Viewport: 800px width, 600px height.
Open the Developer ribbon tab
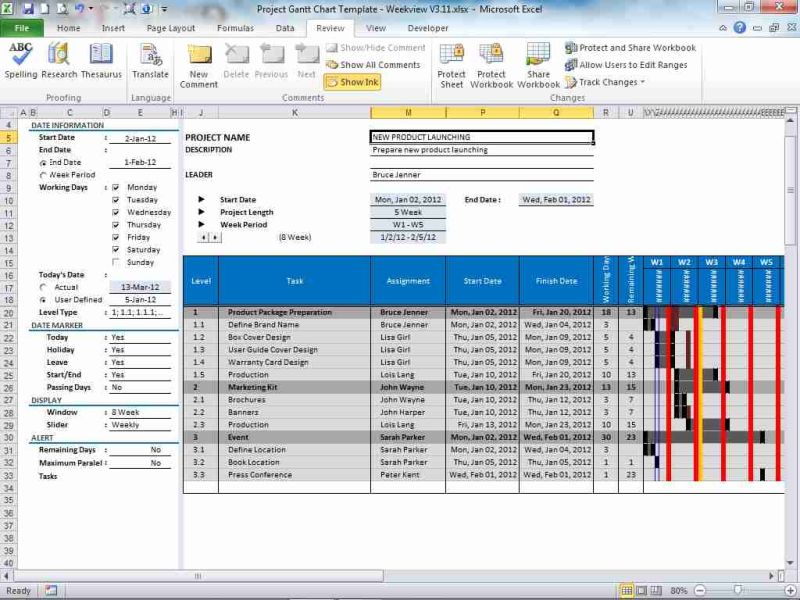coord(427,28)
